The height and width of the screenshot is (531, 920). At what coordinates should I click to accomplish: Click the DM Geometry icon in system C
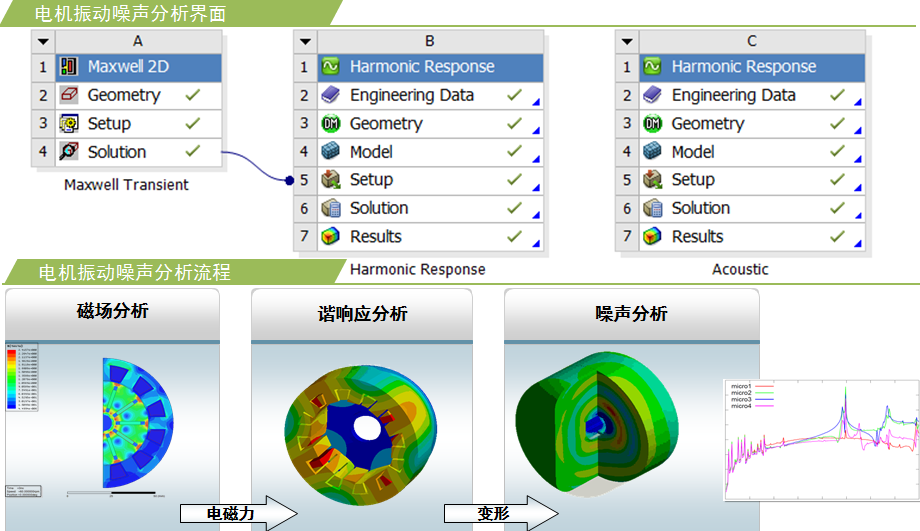(x=652, y=123)
